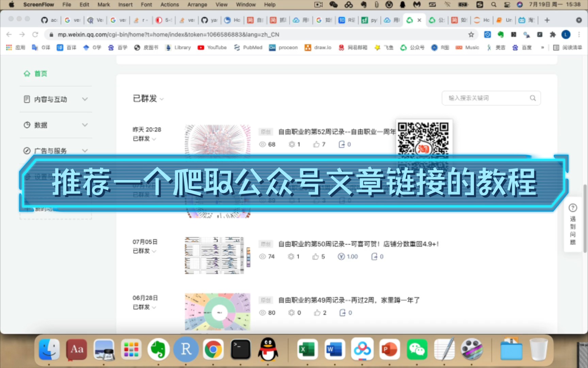Open article 自由职业的第50周记录
588x368 pixels.
[x=358, y=244]
